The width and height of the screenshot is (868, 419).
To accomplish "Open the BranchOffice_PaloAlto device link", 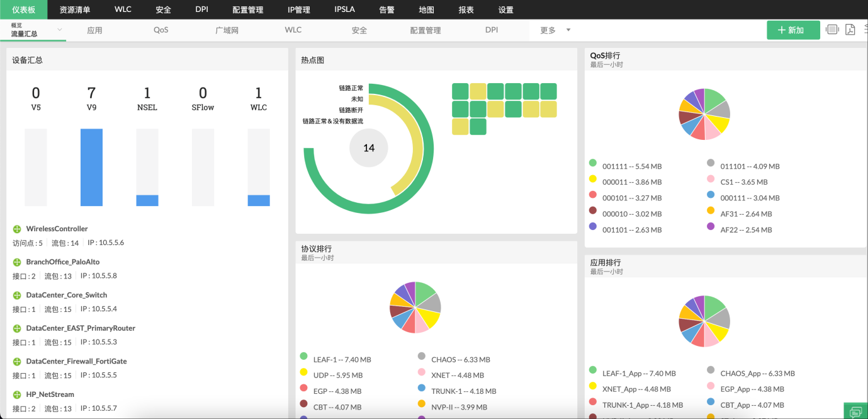I will [63, 262].
